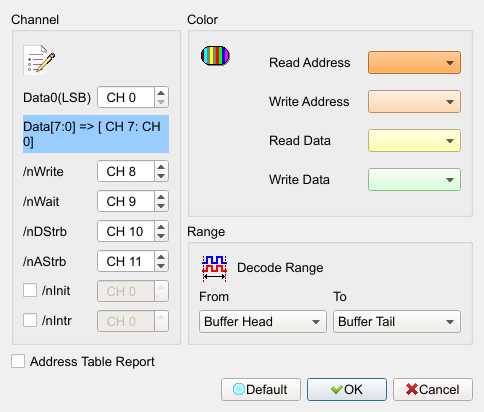Click the highlighted Data[7:0] mapping text

[x=96, y=134]
